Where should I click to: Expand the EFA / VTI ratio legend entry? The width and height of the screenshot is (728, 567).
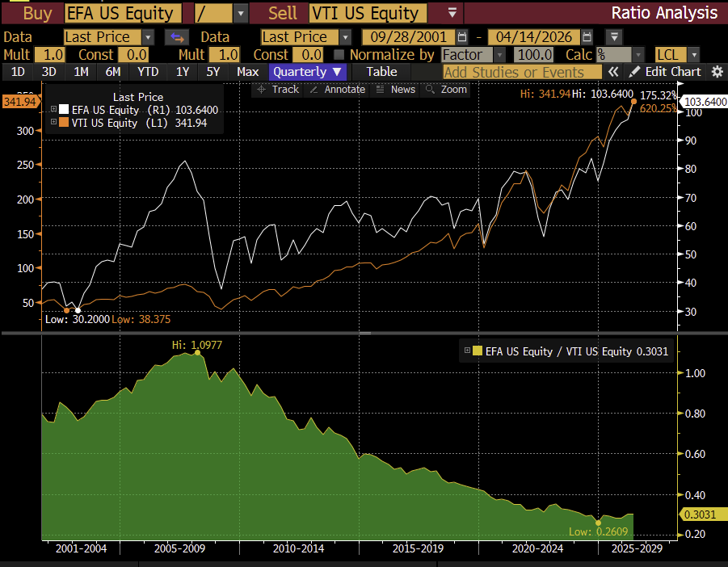click(x=468, y=351)
